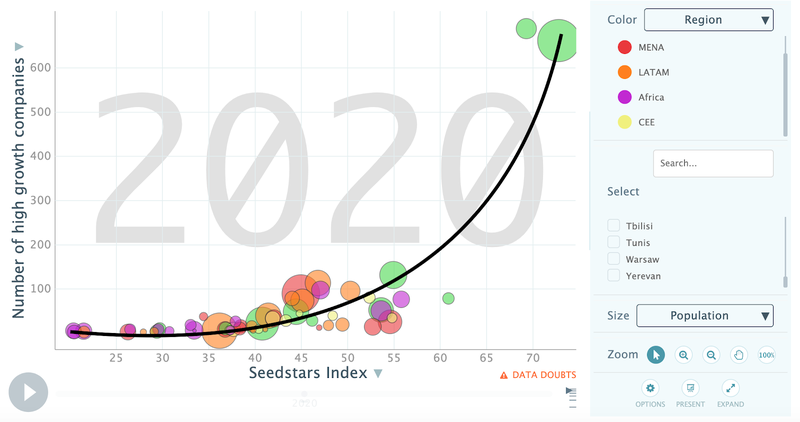Check the Tunis checkbox
800x422 pixels.
coord(614,242)
